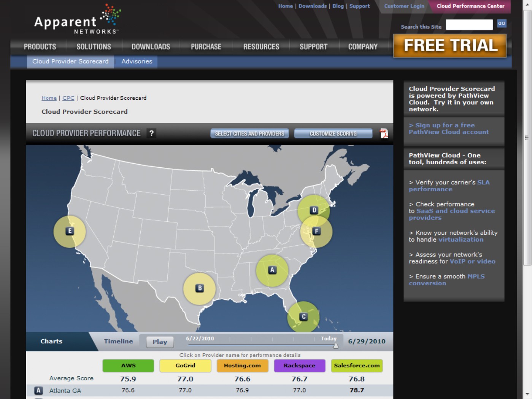Viewport: 532px width, 399px height.
Task: Click the CPC breadcrumb link
Action: (68, 98)
